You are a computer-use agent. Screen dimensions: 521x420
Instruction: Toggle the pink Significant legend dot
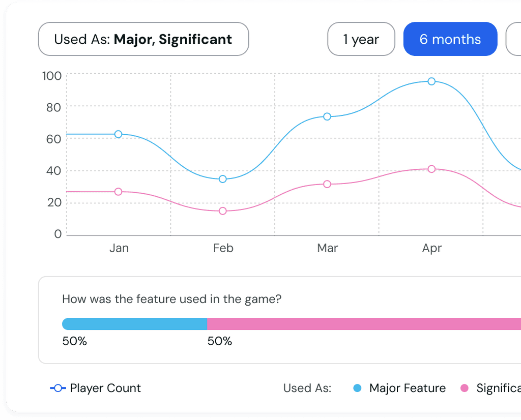click(465, 388)
